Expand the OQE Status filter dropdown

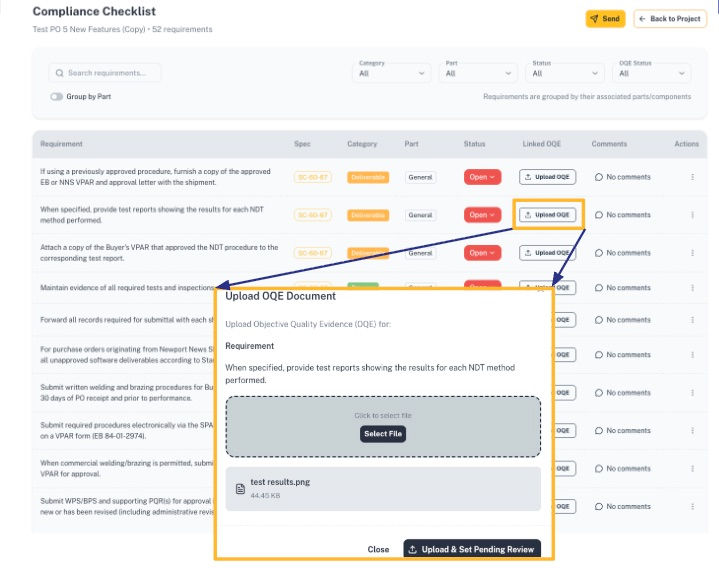[x=652, y=73]
